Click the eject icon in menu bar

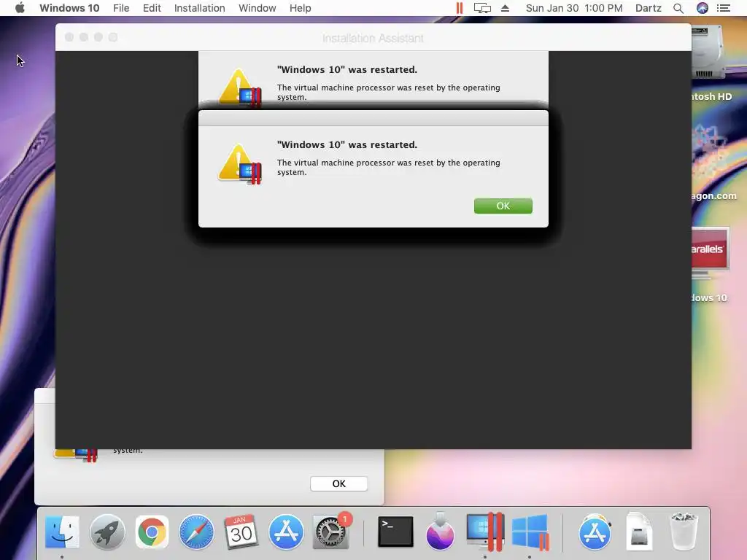pos(505,8)
